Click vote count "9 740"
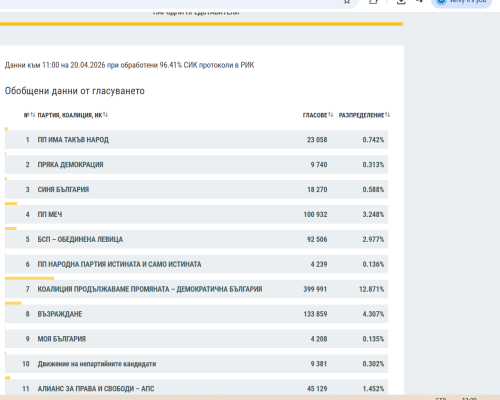This screenshot has height=400, width=500. [x=319, y=165]
